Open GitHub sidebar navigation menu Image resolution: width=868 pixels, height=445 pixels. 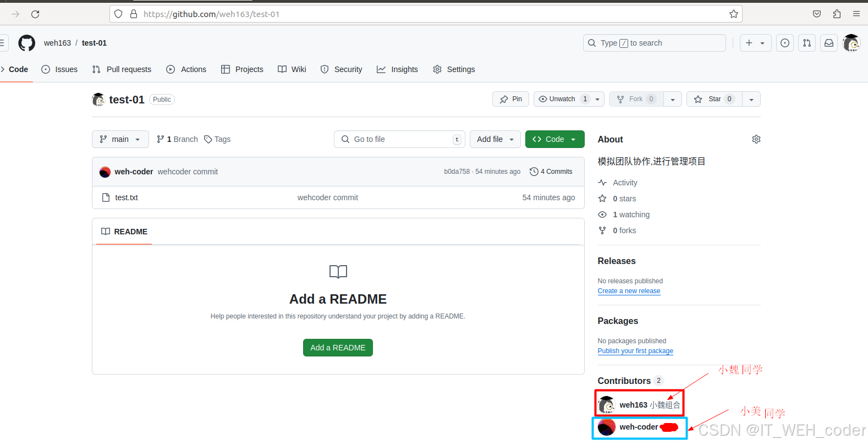(2, 43)
